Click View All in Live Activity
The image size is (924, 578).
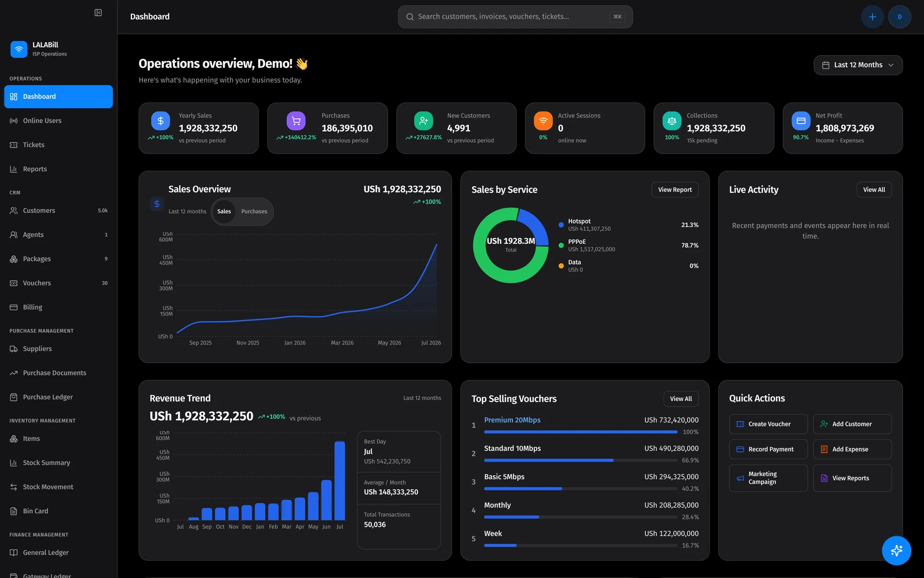(874, 190)
